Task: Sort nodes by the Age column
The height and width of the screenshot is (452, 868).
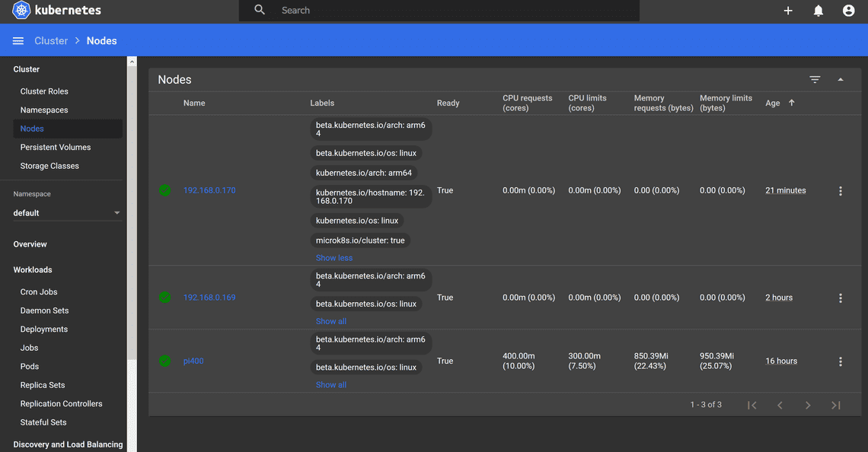Action: (773, 103)
